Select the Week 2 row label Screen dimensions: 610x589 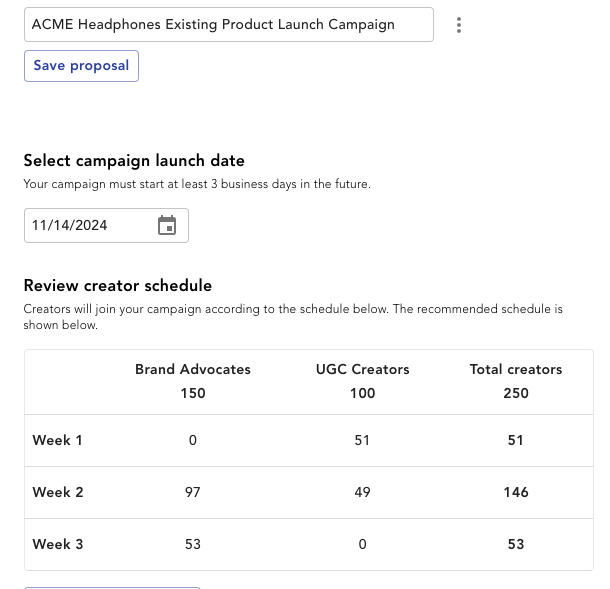(58, 492)
